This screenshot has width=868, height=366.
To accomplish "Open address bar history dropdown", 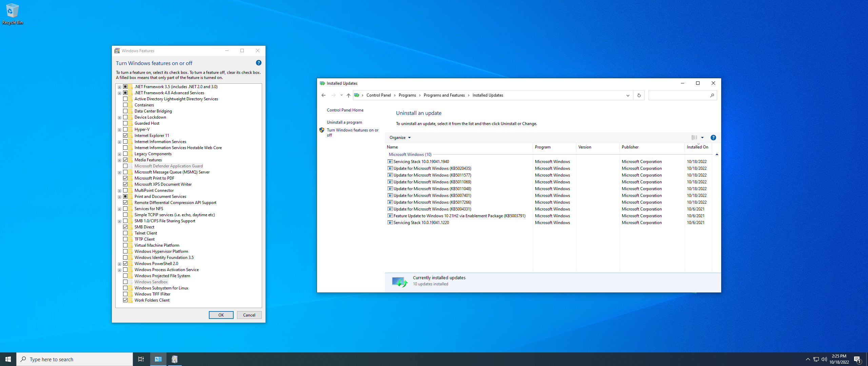I will pyautogui.click(x=628, y=95).
